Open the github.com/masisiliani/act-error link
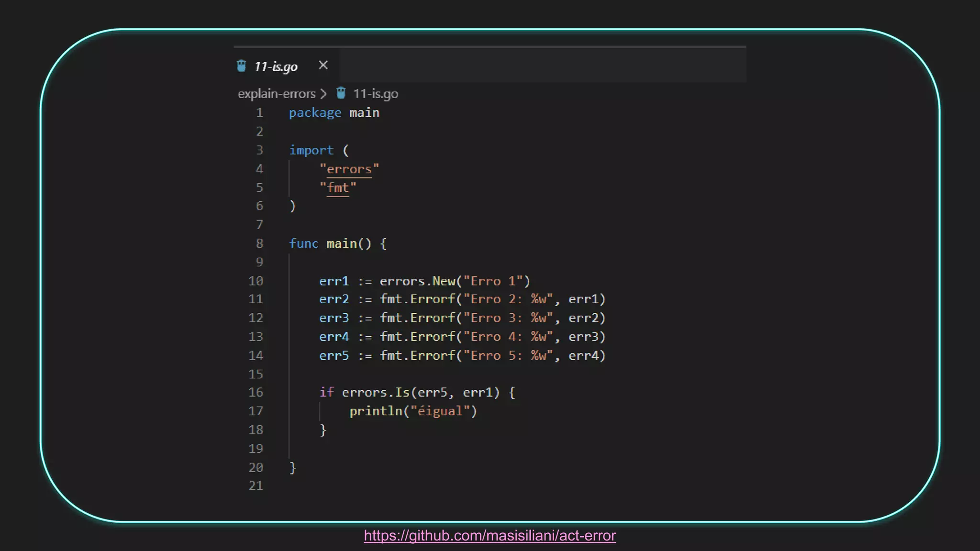Viewport: 980px width, 551px height. tap(490, 536)
